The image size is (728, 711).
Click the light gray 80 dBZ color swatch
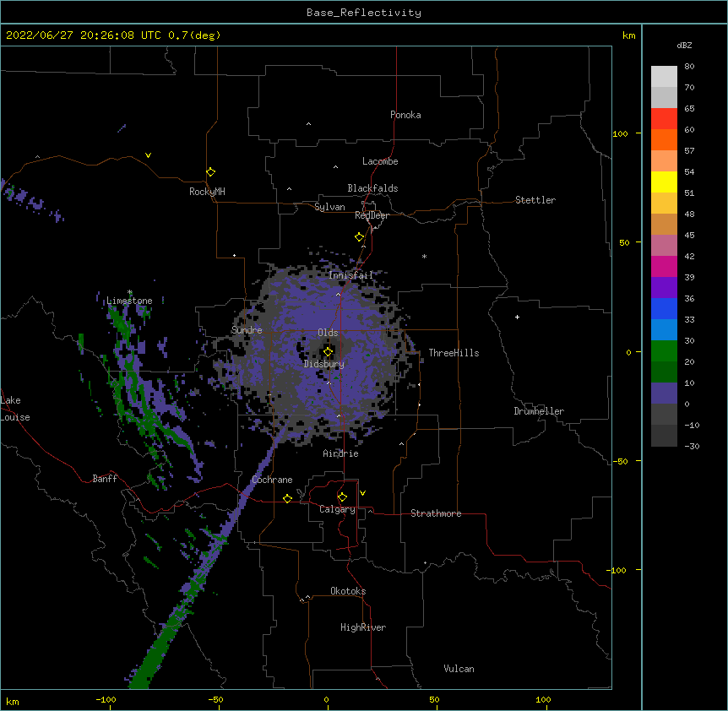click(x=664, y=76)
